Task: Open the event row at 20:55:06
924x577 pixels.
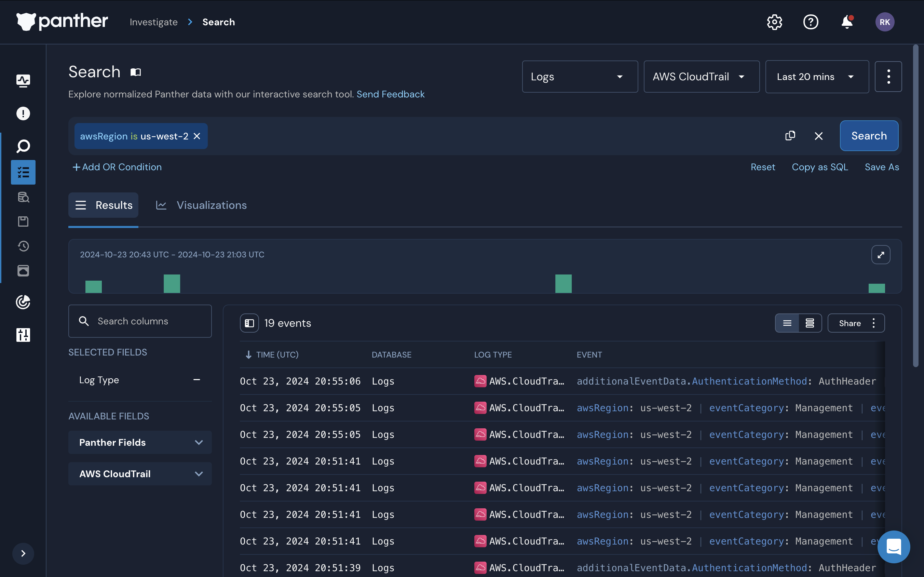Action: coord(562,381)
